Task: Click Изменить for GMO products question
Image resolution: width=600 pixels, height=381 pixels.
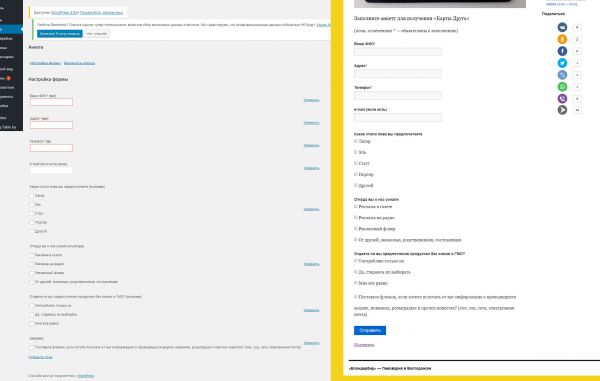Action: pyautogui.click(x=311, y=310)
